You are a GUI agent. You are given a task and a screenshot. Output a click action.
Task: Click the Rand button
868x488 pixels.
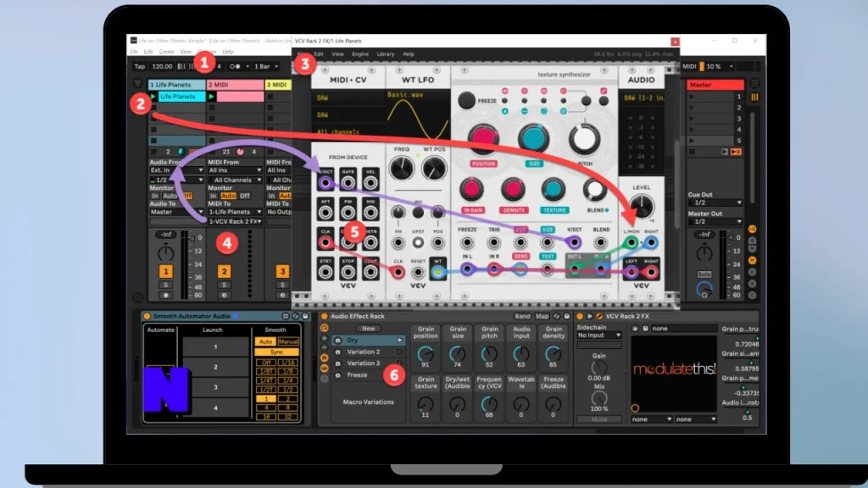click(522, 317)
